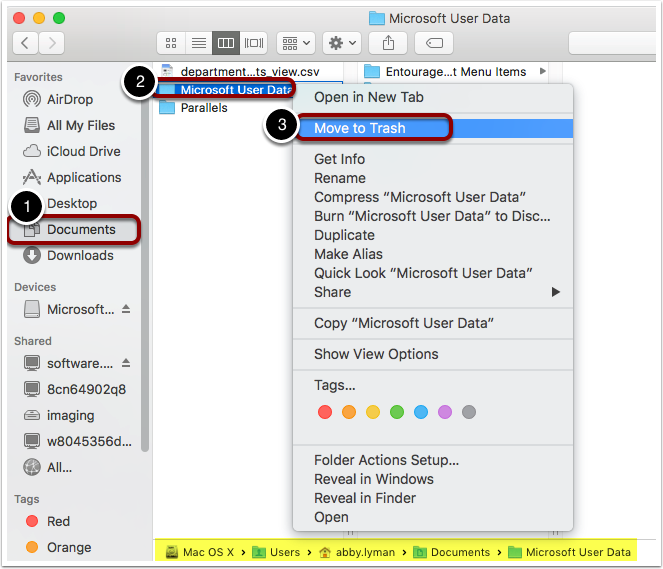Open Desktop in the sidebar

click(x=72, y=203)
